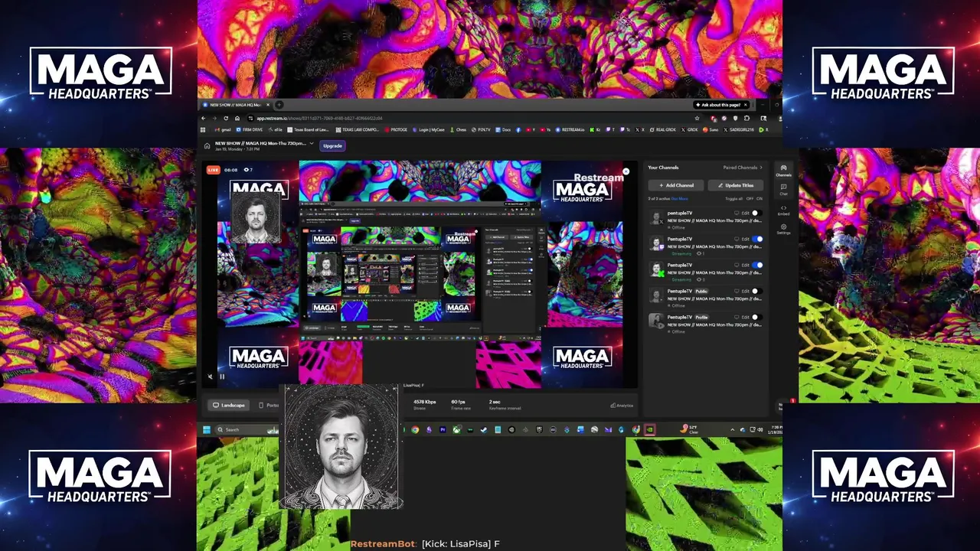Image resolution: width=980 pixels, height=551 pixels.
Task: Open NVIDIA app highlighted on taskbar
Action: pyautogui.click(x=649, y=429)
